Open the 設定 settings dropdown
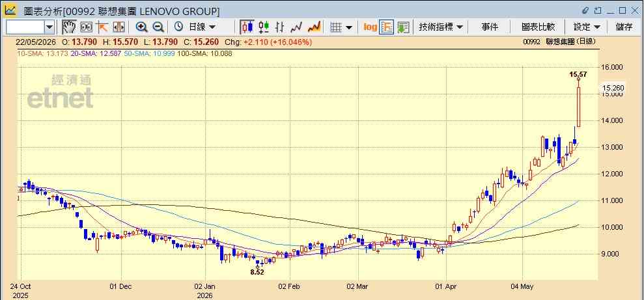The width and height of the screenshot is (644, 300). 587,27
